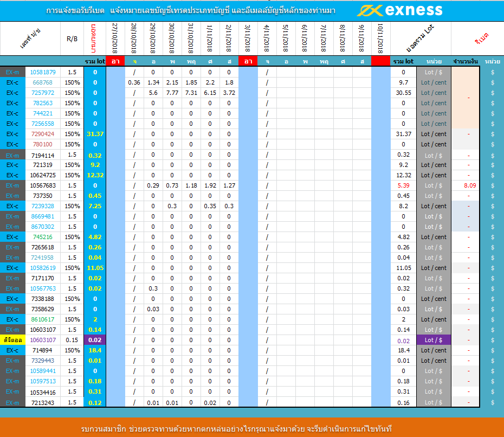Select the 8.09 rebate amount cell
Image resolution: width=504 pixels, height=437 pixels.
pos(469,185)
